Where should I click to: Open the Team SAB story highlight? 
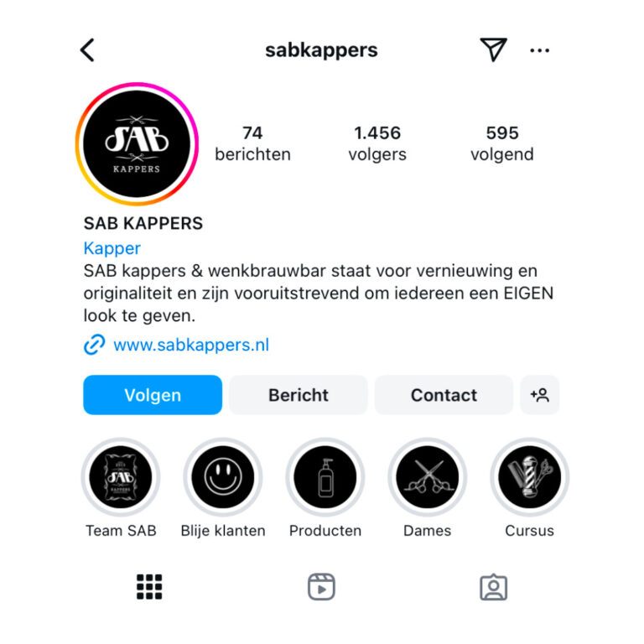[121, 477]
